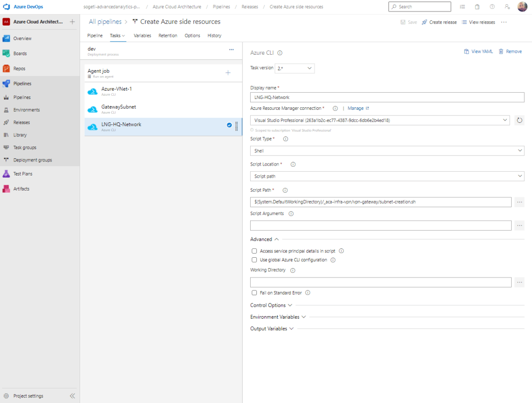The image size is (532, 403).
Task: Refresh the Azure Resource Manager connection
Action: tap(519, 120)
